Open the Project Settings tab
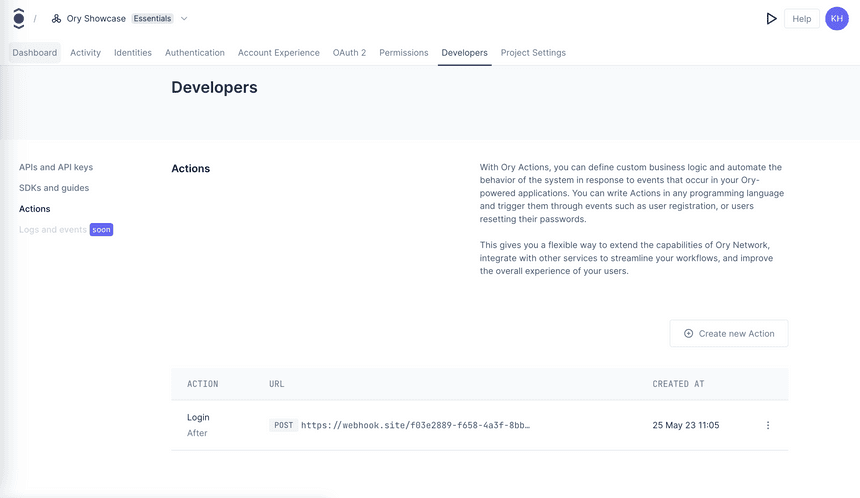Image resolution: width=860 pixels, height=498 pixels. [533, 53]
